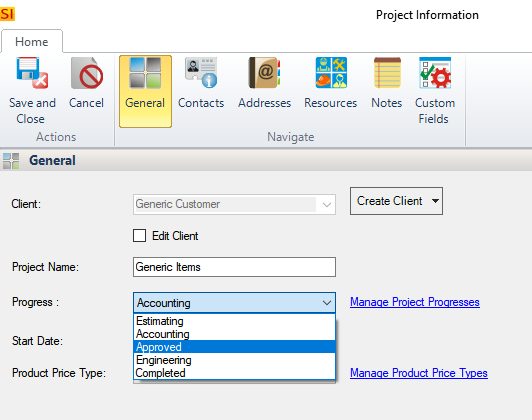Expand the Client combo box arrow
532x420 pixels.
pyautogui.click(x=327, y=205)
